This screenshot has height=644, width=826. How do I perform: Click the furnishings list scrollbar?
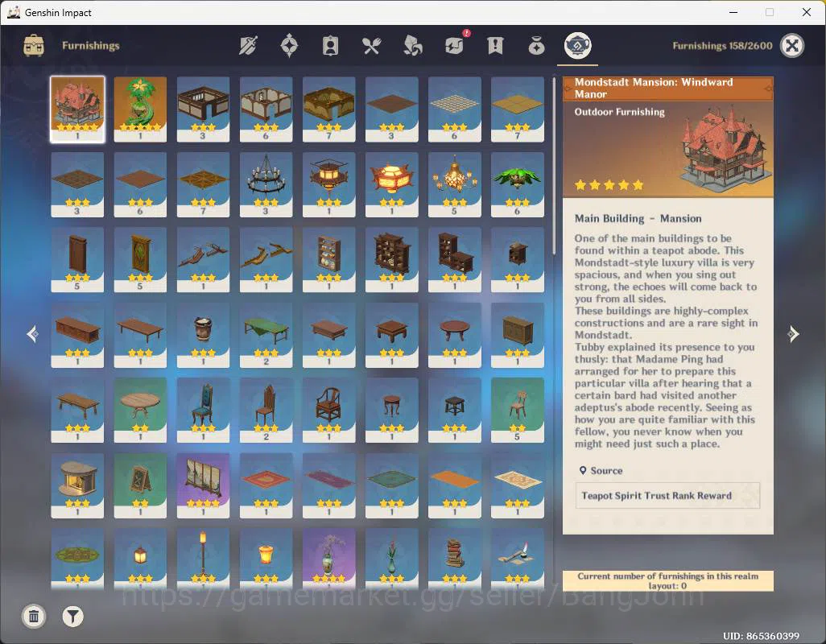tap(554, 166)
